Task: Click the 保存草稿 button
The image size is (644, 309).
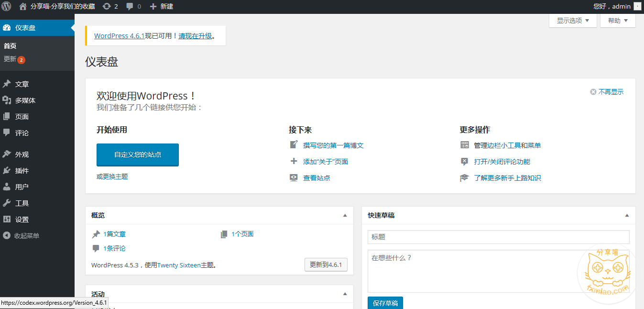Action: click(x=385, y=303)
